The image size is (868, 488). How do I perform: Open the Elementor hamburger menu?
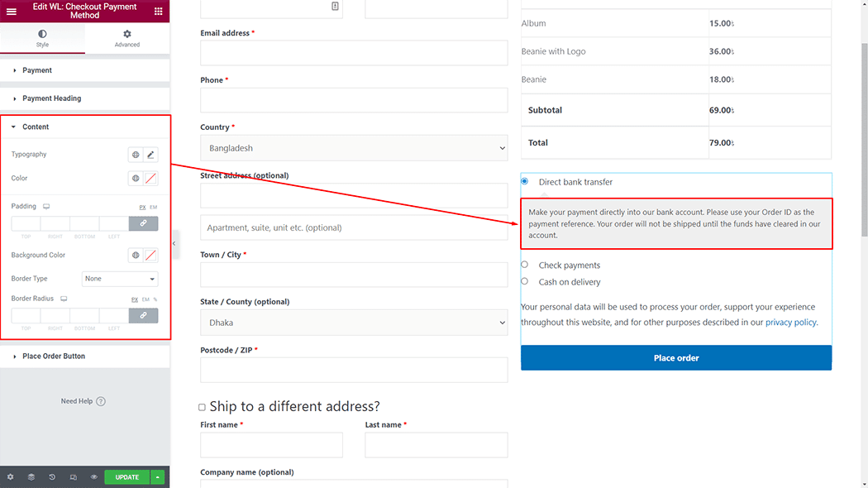click(11, 12)
